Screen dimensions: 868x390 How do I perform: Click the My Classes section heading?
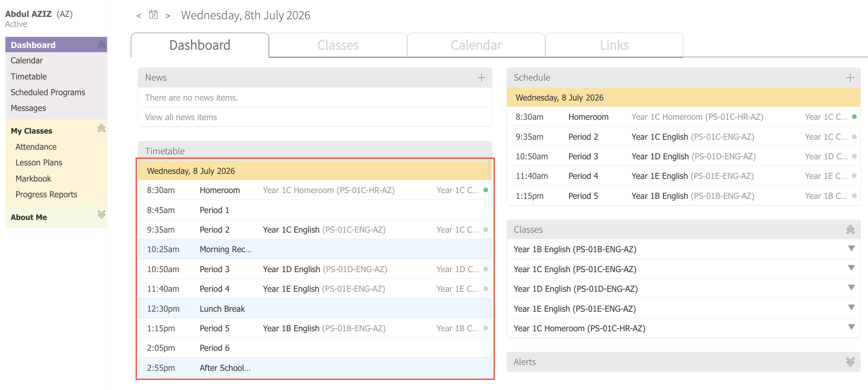pos(31,131)
